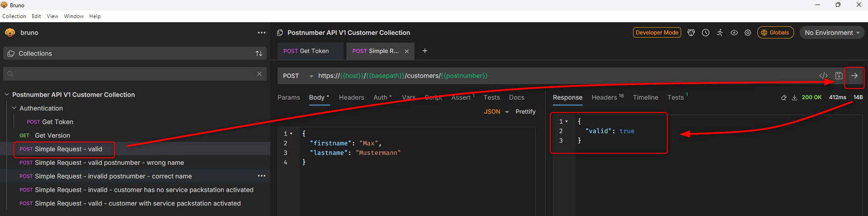
Task: Switch to the Params tab
Action: click(x=289, y=97)
